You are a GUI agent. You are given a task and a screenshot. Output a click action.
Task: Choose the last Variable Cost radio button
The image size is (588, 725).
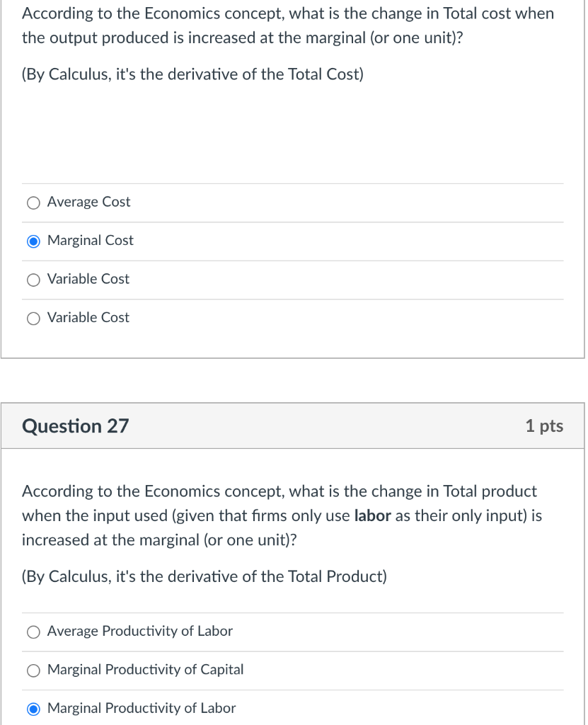click(33, 319)
